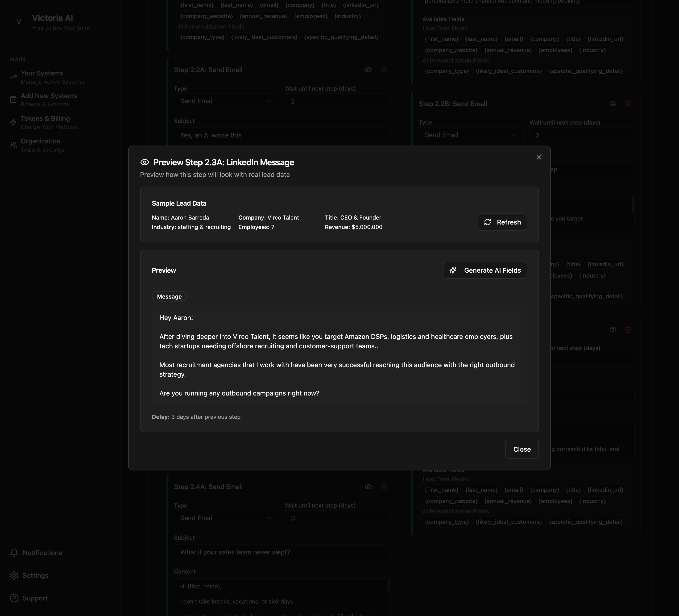This screenshot has width=679, height=616.
Task: Click 'Are you running any outbound campaigns' line
Action: (x=239, y=393)
